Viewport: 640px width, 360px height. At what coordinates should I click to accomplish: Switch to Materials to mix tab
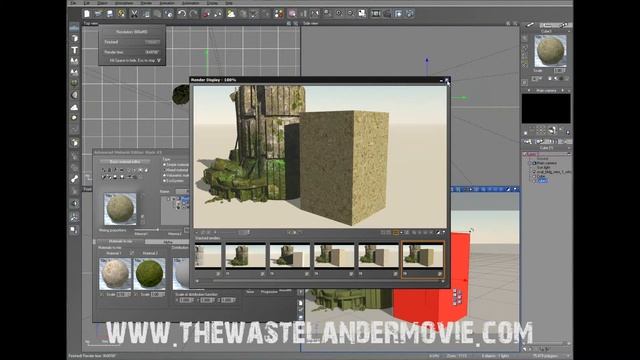[120, 242]
